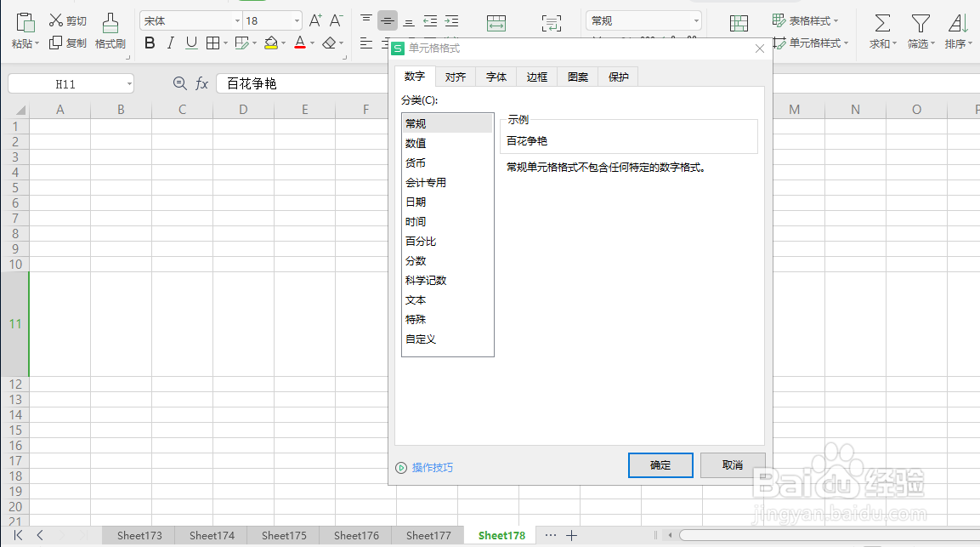Select 文本 in the category list

tap(416, 299)
